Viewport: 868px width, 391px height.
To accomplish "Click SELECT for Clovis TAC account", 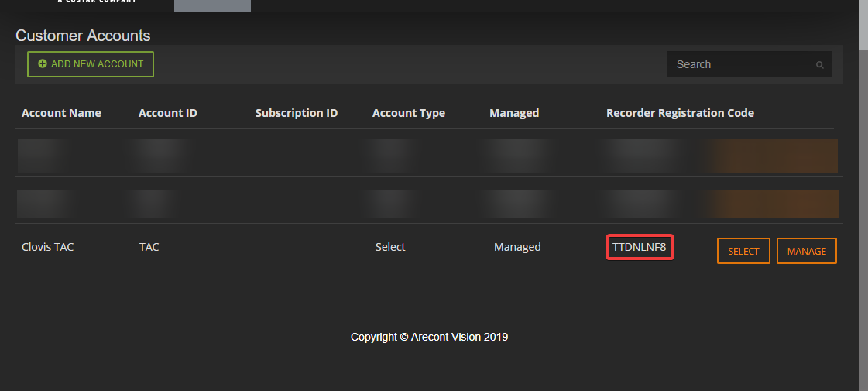I will (x=743, y=251).
